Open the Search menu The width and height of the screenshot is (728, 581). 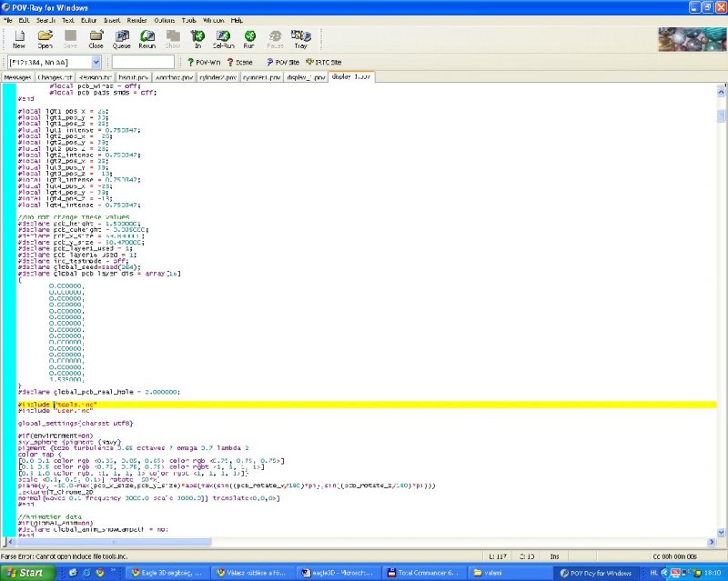pyautogui.click(x=45, y=20)
